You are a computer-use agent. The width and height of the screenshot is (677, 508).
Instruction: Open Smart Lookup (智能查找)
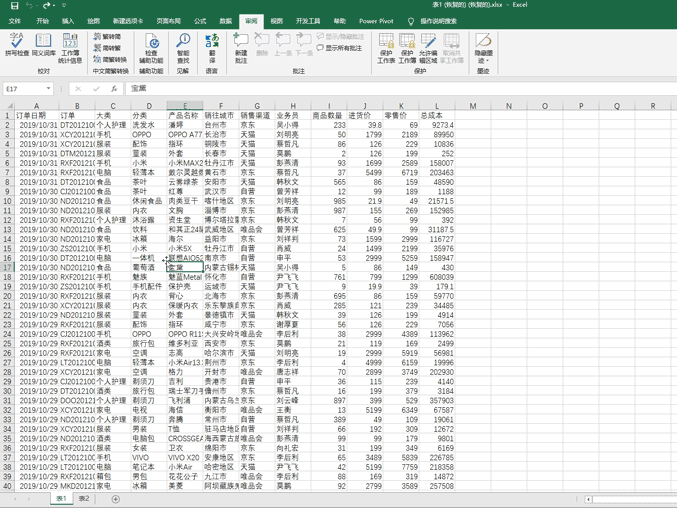(183, 48)
